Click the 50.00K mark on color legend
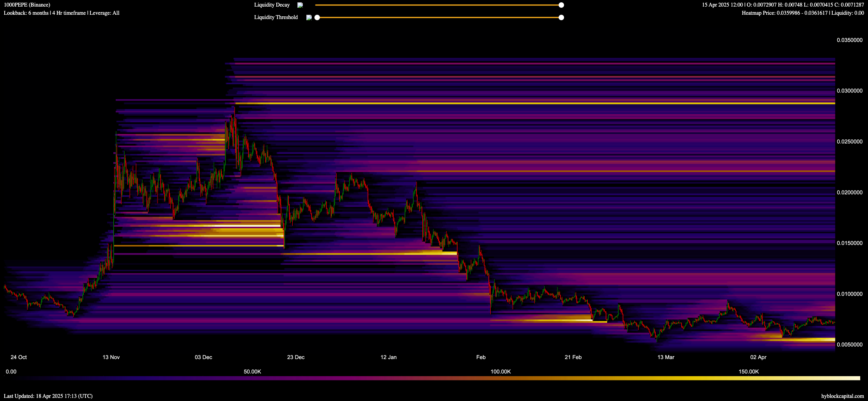Screen dimensions: 868x401 [x=252, y=371]
